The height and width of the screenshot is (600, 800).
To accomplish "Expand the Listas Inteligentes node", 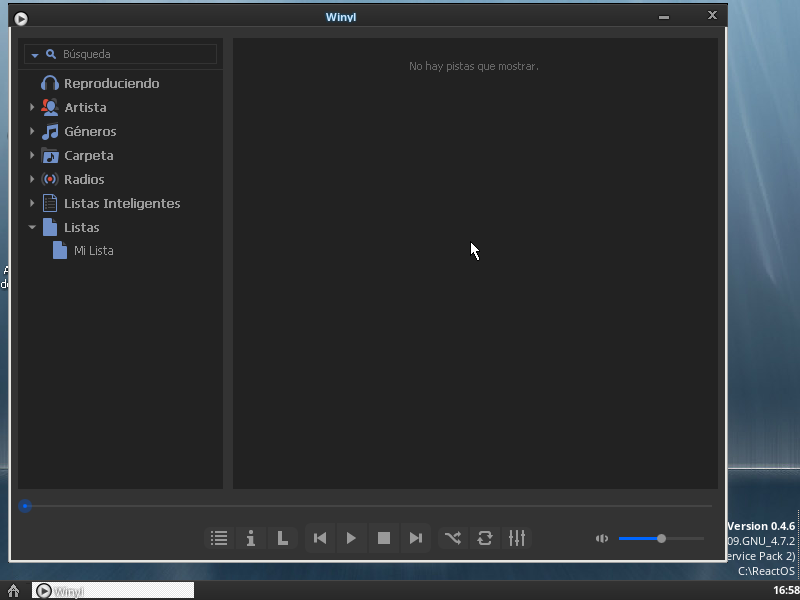I will 32,203.
